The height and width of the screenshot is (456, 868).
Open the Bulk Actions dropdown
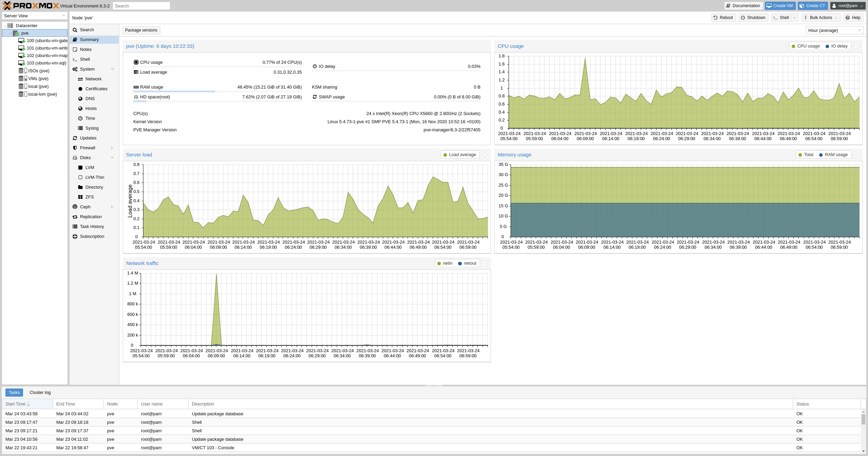821,18
